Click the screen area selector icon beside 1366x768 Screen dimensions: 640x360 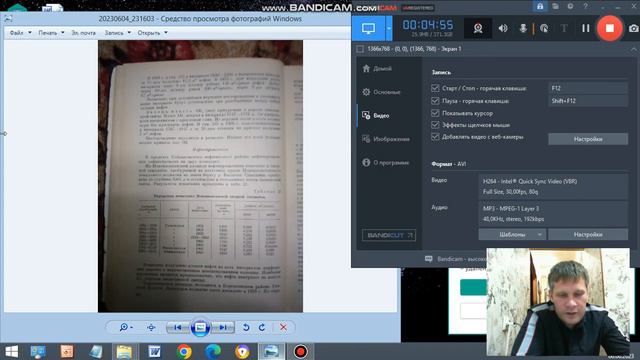tap(360, 49)
